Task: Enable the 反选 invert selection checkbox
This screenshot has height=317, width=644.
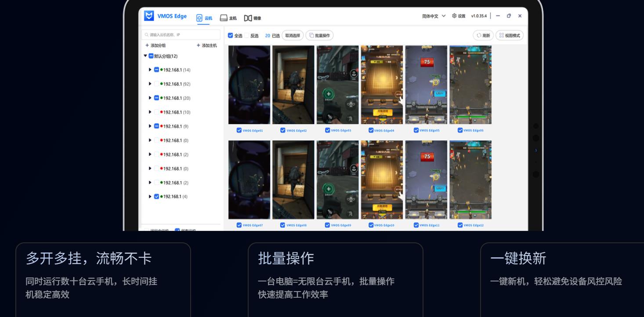Action: point(246,35)
